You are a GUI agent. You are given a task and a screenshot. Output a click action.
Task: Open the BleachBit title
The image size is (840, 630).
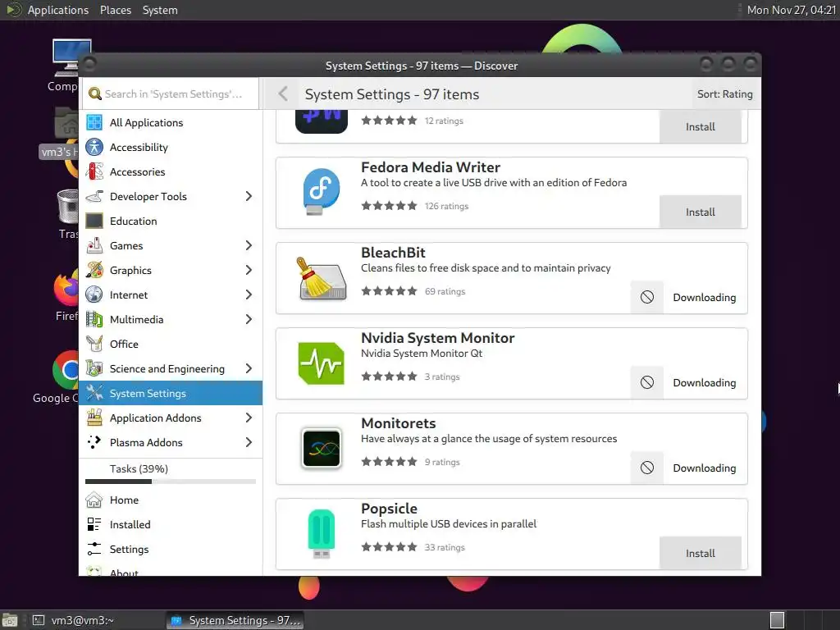tap(393, 253)
